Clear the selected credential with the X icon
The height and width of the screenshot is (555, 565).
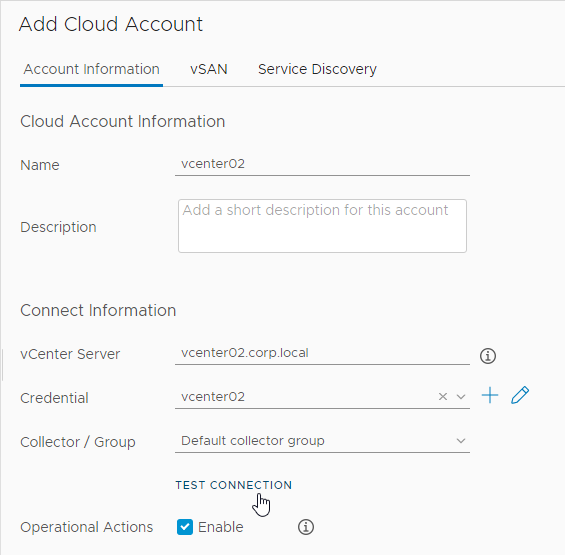coord(442,397)
